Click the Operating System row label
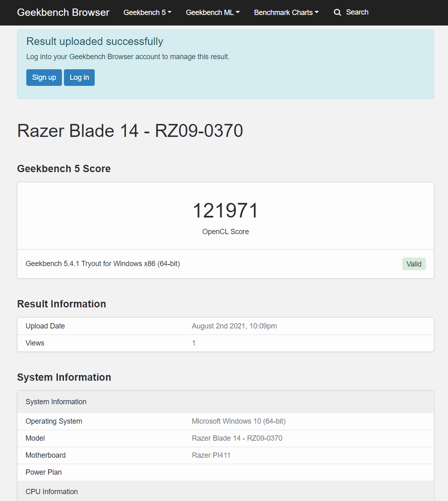This screenshot has width=448, height=501. click(54, 421)
